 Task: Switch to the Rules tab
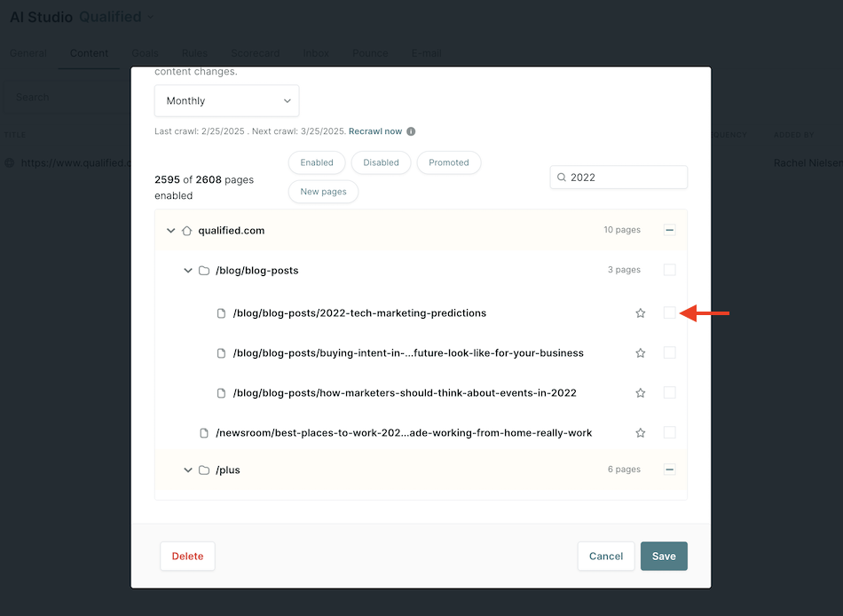coord(194,53)
